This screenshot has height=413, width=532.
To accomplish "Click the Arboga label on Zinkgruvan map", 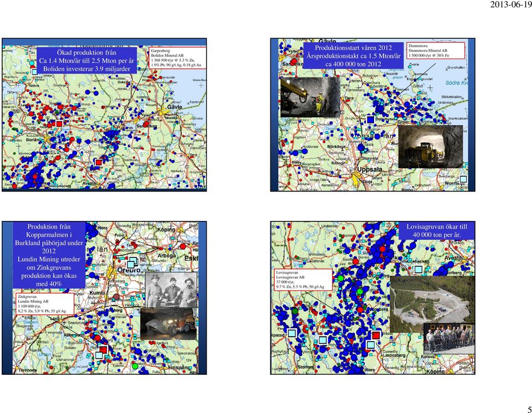I will pos(167,256).
